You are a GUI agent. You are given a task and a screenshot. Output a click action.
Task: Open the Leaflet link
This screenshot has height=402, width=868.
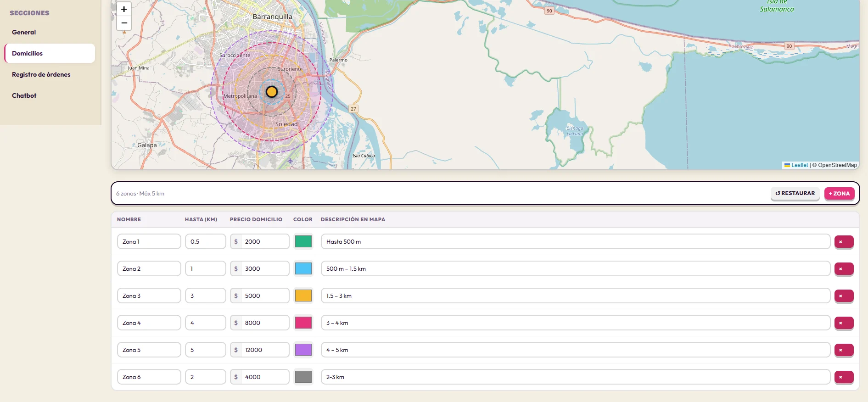coord(796,165)
